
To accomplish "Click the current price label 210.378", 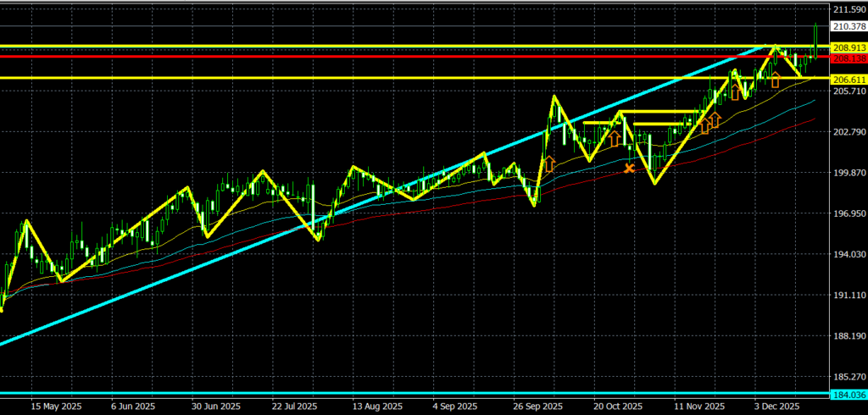I will (x=849, y=26).
